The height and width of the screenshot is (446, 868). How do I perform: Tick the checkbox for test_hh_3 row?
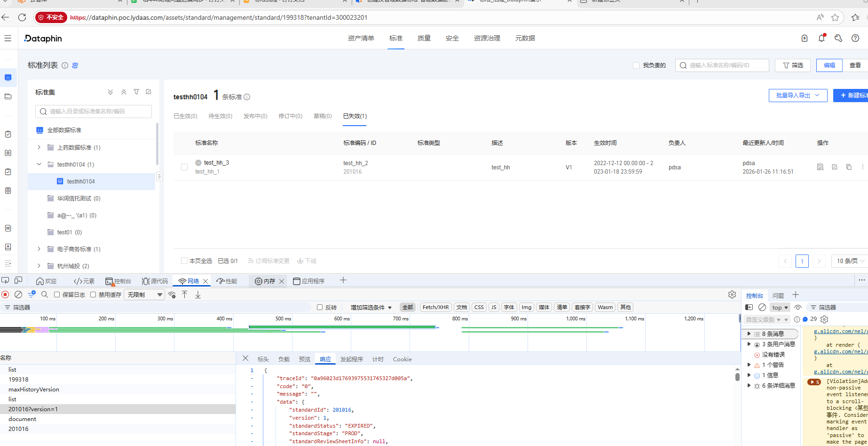184,167
